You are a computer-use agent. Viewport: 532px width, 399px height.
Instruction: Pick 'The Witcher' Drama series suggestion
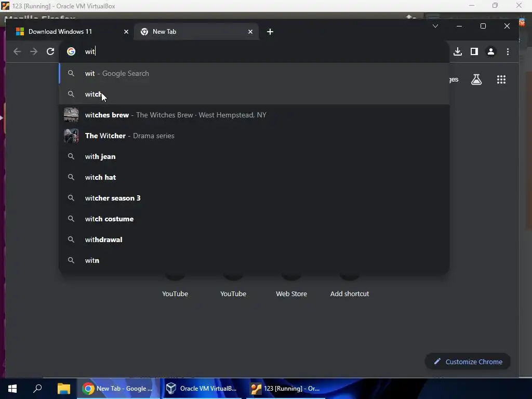pyautogui.click(x=255, y=136)
